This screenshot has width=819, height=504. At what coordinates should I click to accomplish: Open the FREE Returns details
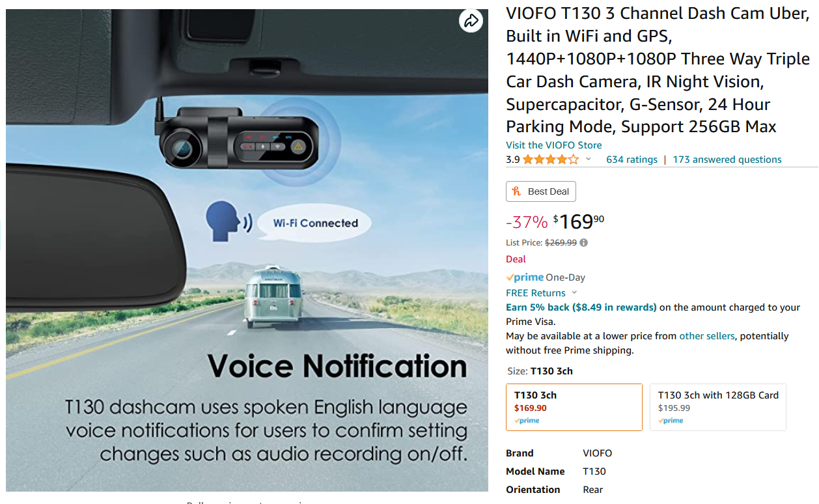[536, 293]
